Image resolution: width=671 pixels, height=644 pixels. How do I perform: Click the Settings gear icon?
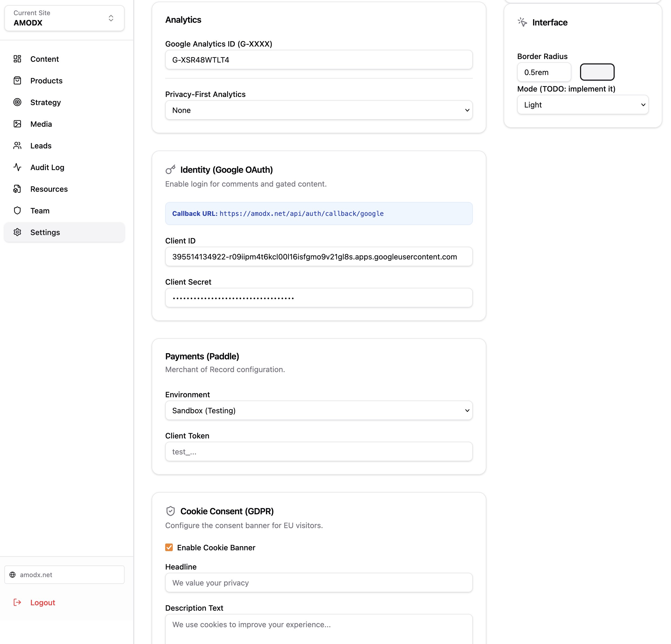pos(17,232)
